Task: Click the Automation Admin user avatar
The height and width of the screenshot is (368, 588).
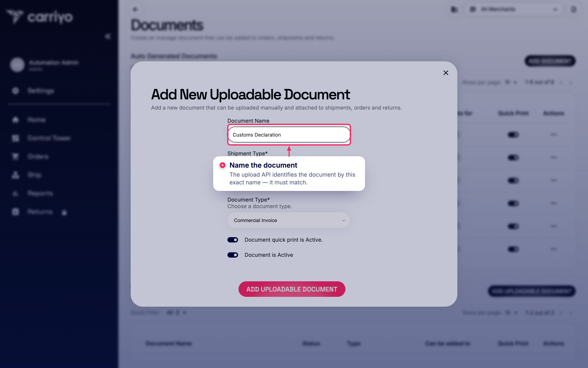Action: point(17,65)
